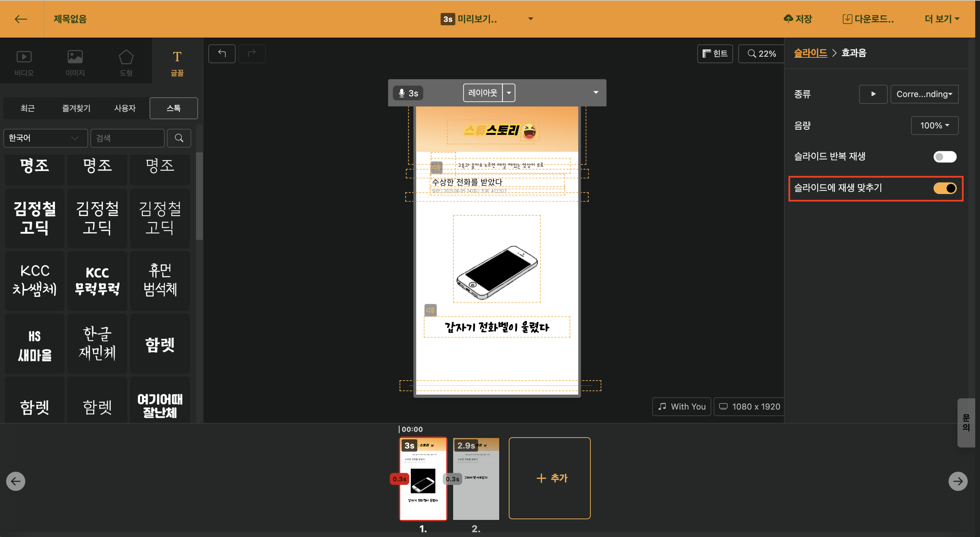980x537 pixels.
Task: Click the 슬라이드 breadcrumb link
Action: tap(810, 53)
